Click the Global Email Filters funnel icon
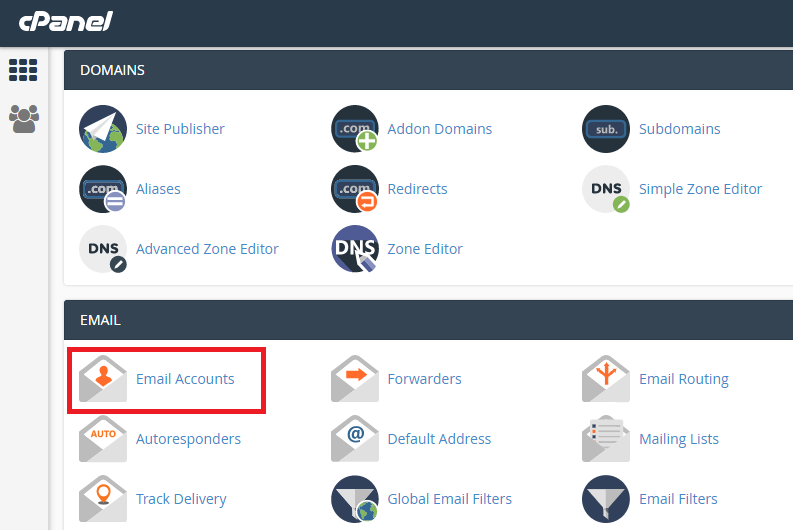This screenshot has height=530, width=793. click(355, 499)
